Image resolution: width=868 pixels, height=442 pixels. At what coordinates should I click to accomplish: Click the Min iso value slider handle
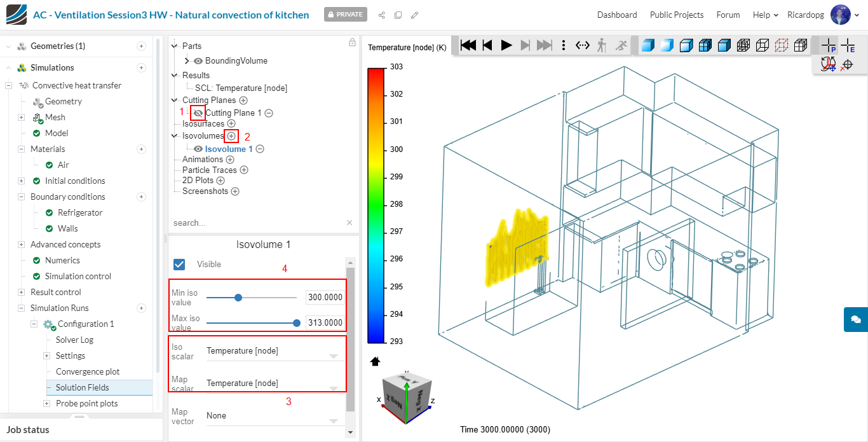tap(238, 297)
